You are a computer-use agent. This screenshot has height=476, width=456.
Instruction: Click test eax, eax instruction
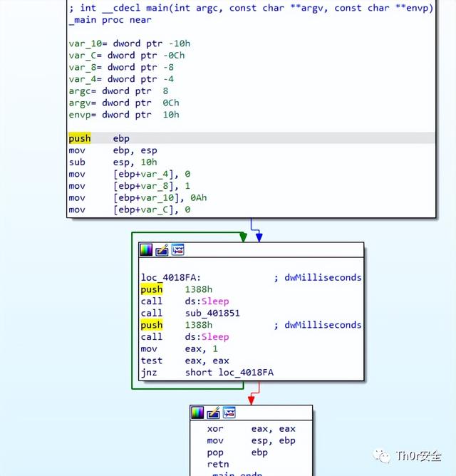pyautogui.click(x=185, y=361)
